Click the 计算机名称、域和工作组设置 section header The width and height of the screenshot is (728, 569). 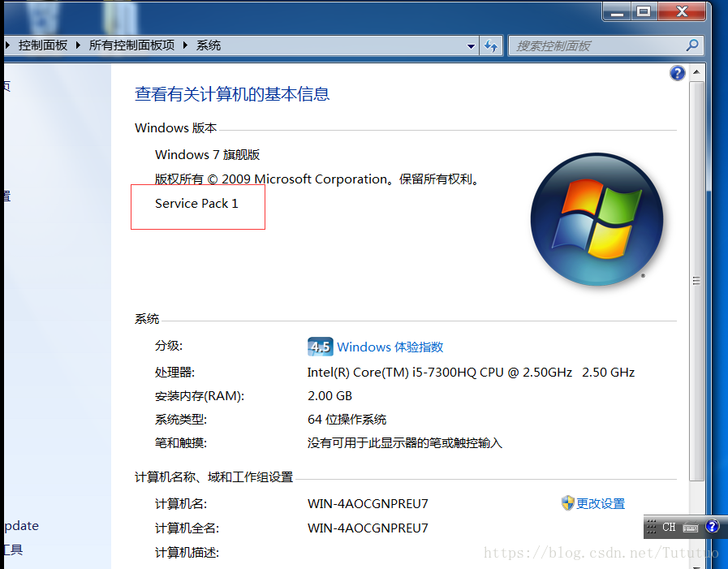pyautogui.click(x=213, y=477)
